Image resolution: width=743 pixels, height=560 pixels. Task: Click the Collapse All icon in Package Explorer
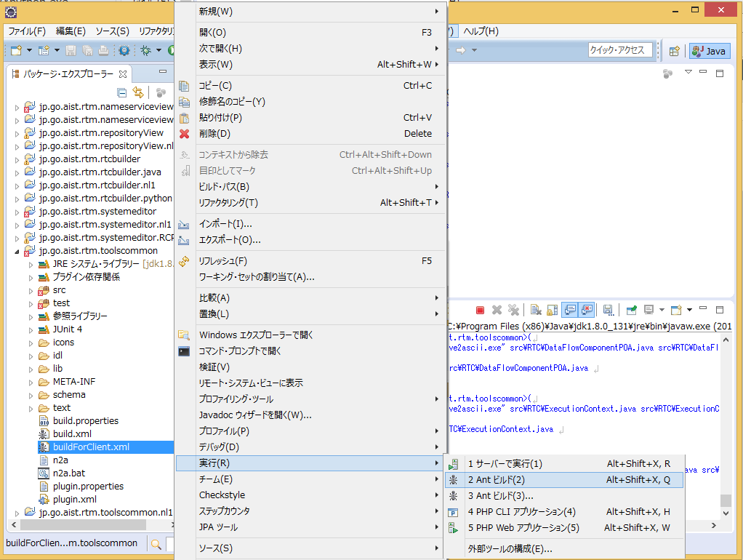click(122, 92)
